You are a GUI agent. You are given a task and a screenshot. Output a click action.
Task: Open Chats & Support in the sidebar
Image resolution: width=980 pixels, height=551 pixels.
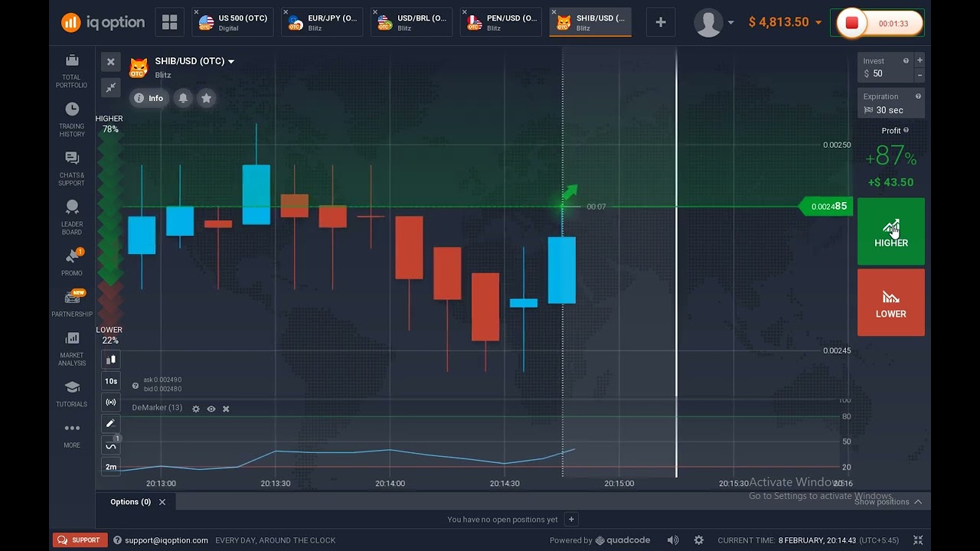click(72, 168)
